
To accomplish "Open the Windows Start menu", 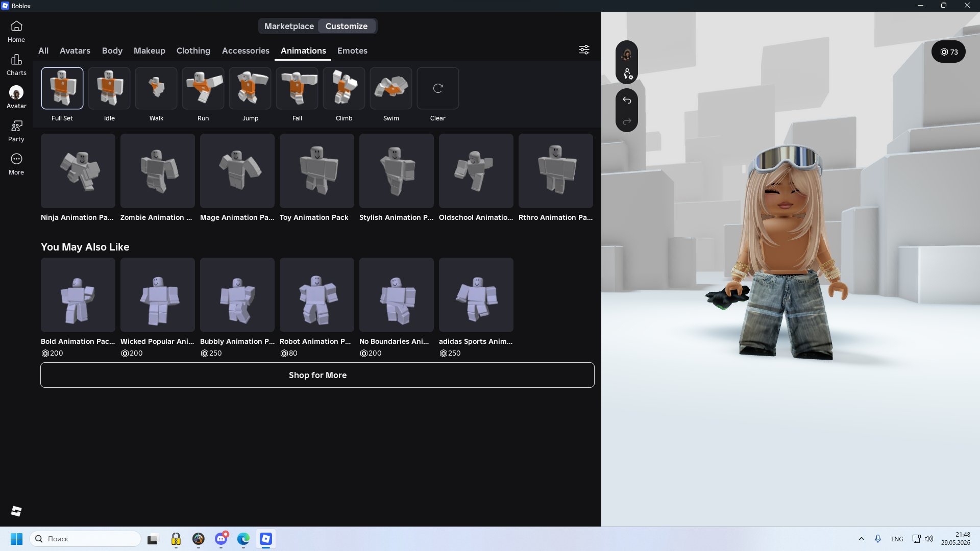I will [x=16, y=539].
